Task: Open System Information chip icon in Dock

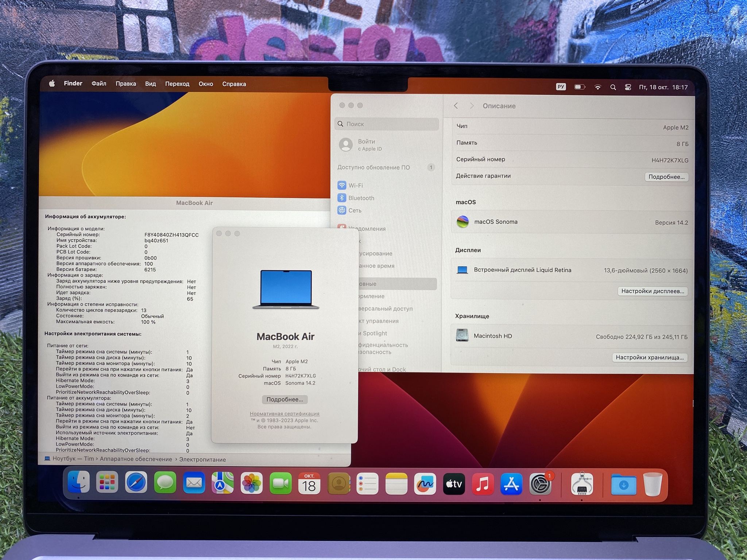Action: coord(582,484)
